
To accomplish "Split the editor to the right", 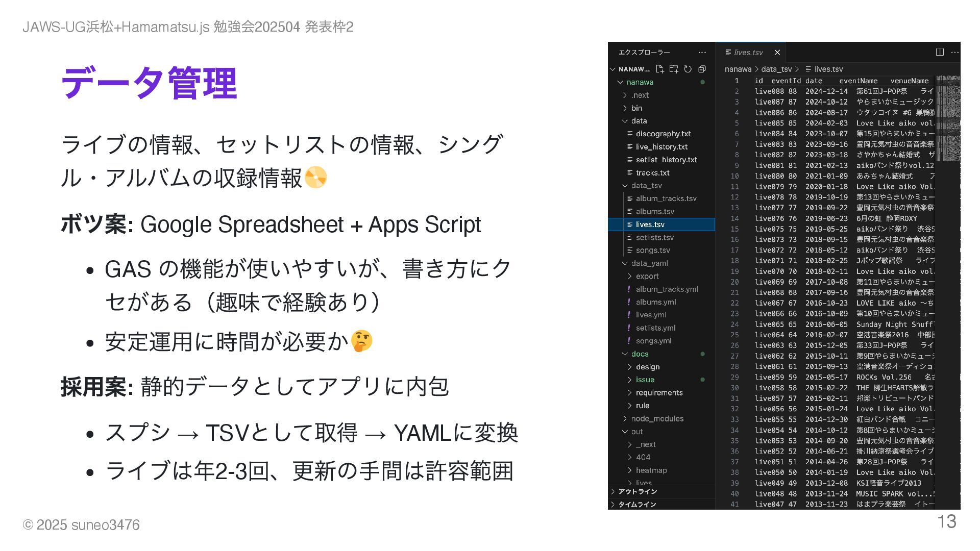I will [940, 52].
